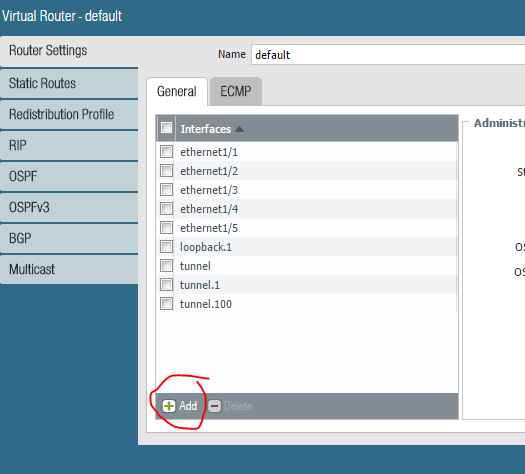Click the Name input field
Screen dimensions: 525x474
pyautogui.click(x=388, y=55)
